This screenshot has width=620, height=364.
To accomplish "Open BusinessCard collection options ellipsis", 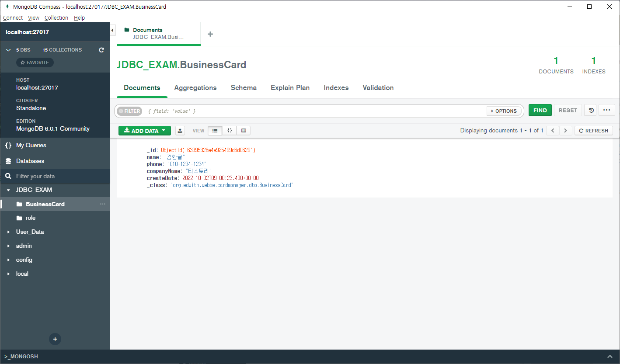I will click(x=103, y=204).
